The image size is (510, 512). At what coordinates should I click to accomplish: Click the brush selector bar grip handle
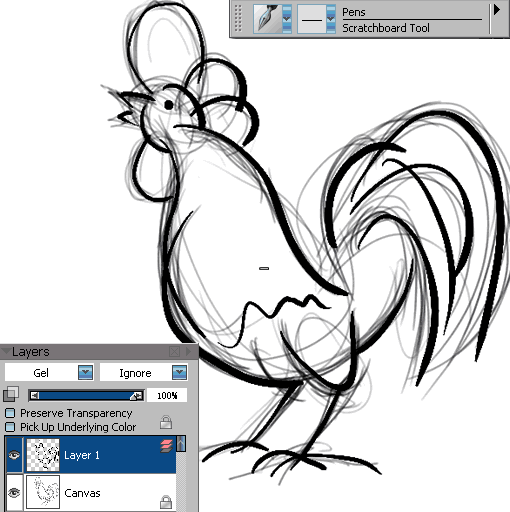point(238,19)
